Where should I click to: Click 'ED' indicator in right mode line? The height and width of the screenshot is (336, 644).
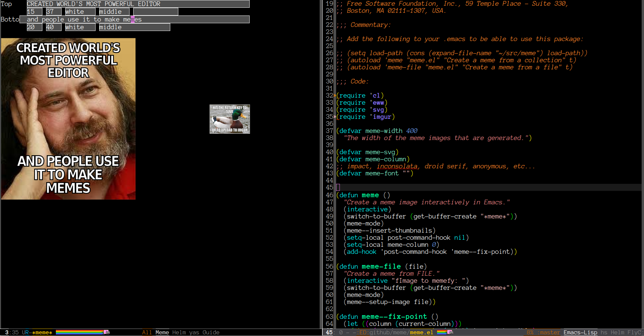tap(363, 333)
